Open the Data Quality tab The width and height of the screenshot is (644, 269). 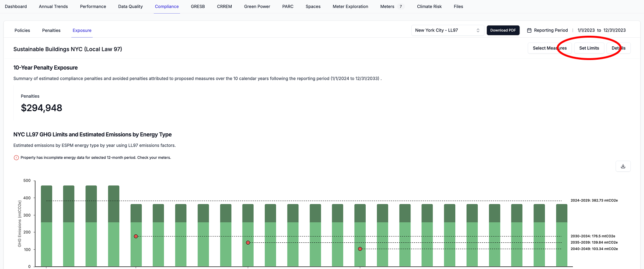(130, 6)
